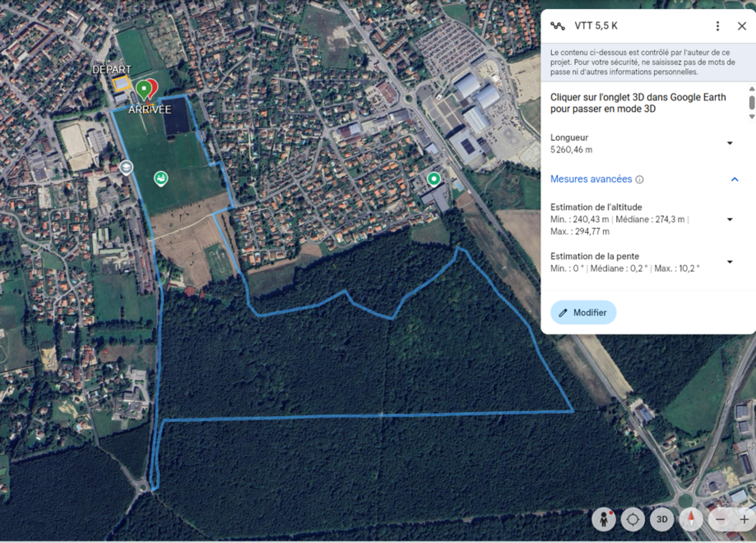
Task: Click the my location target icon
Action: pyautogui.click(x=633, y=519)
